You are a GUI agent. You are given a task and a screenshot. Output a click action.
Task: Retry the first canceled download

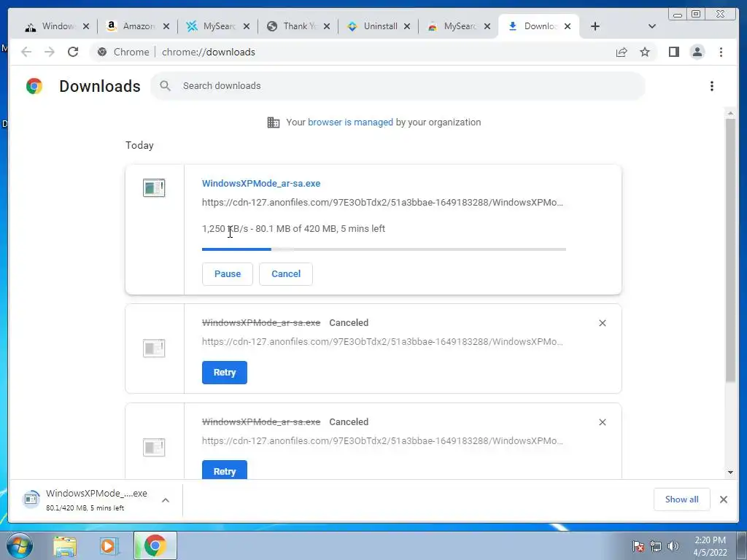pos(225,373)
